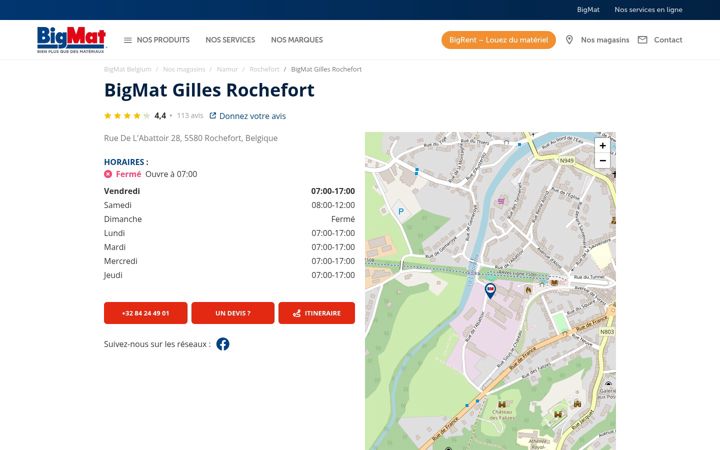
Task: Click the red Fermé status icon
Action: tap(108, 174)
